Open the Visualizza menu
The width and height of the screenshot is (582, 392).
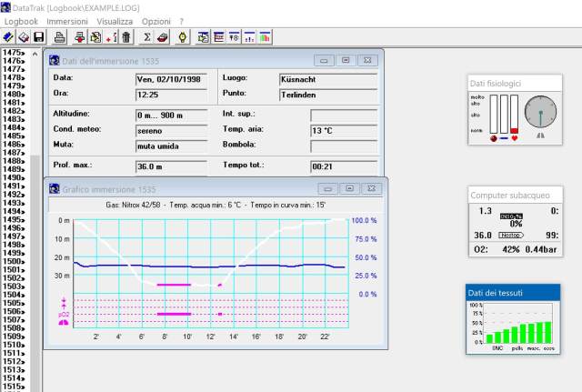(x=115, y=20)
